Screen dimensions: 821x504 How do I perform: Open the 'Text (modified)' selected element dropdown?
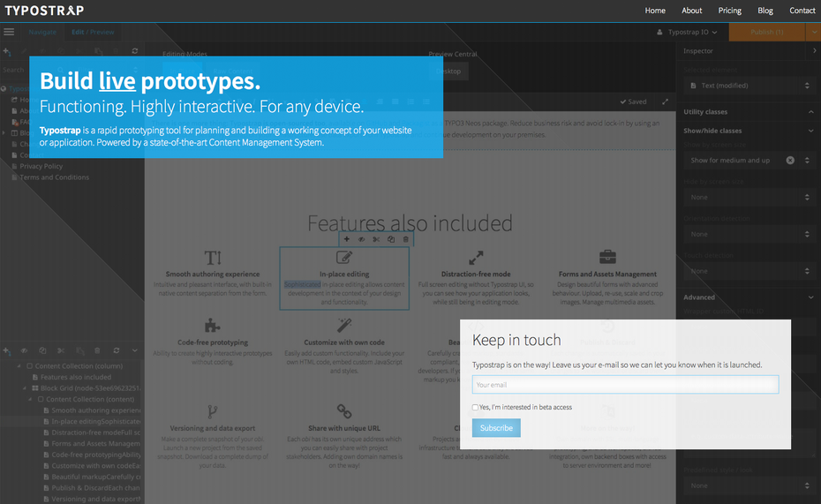(749, 86)
